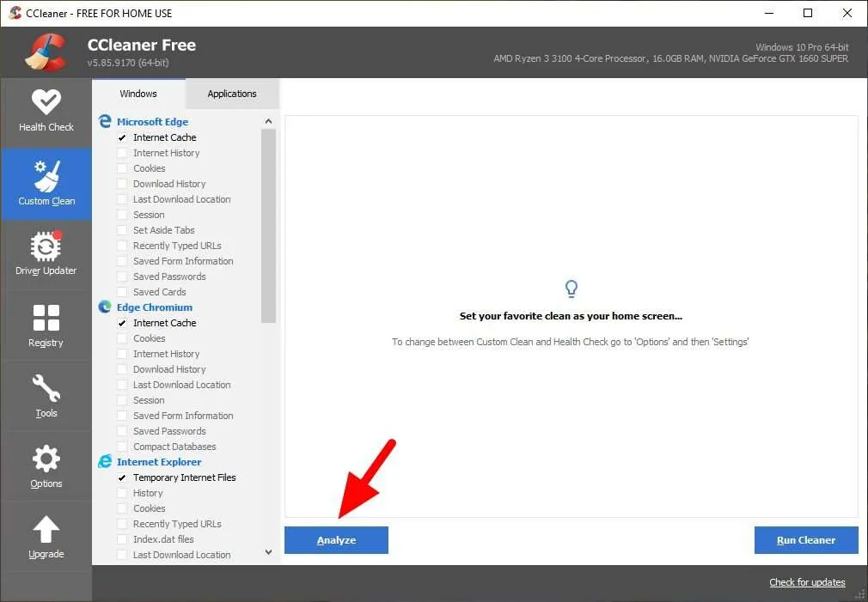Collapse the Edge Chromium section header
The image size is (868, 602).
click(155, 307)
